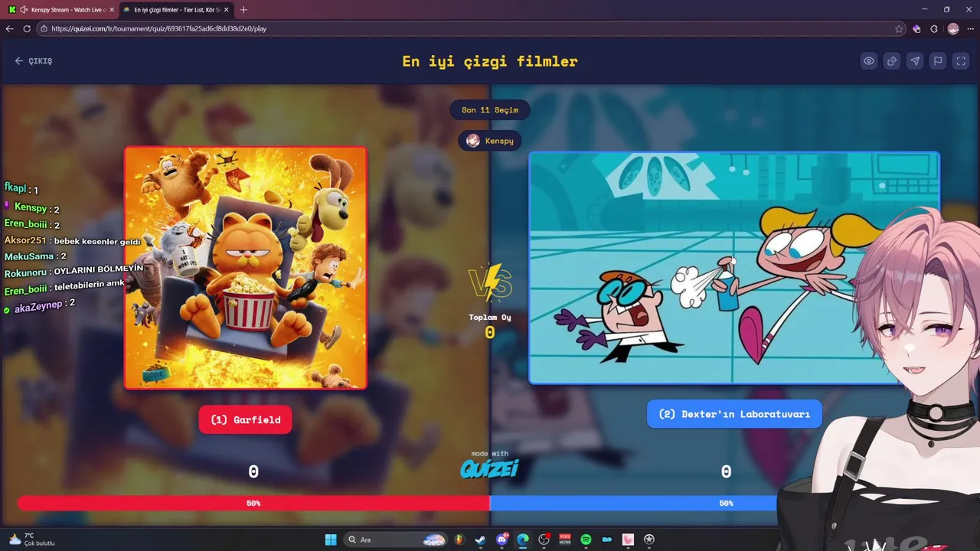980x551 pixels.
Task: View site information lock icon
Action: (x=44, y=28)
